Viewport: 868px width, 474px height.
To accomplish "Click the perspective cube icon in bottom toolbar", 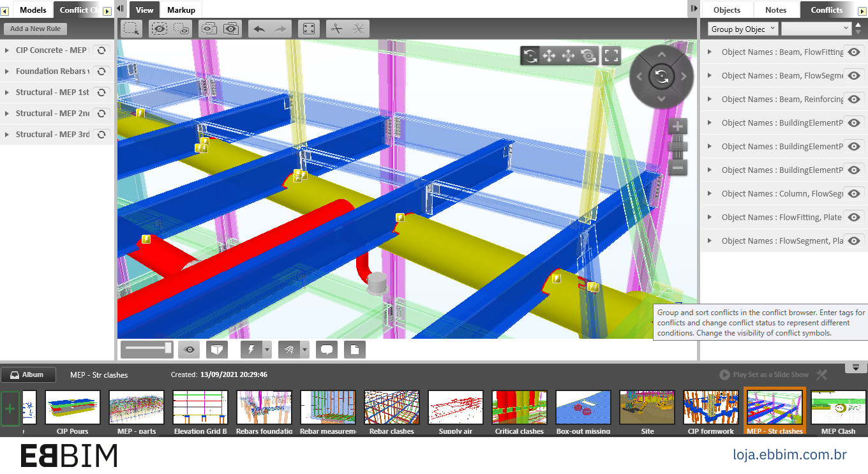I will coord(218,350).
